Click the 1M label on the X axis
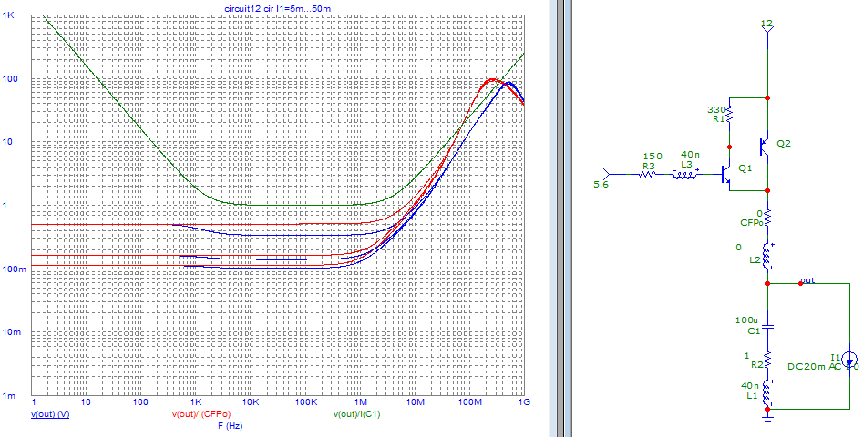This screenshot has width=868, height=437. (x=360, y=402)
